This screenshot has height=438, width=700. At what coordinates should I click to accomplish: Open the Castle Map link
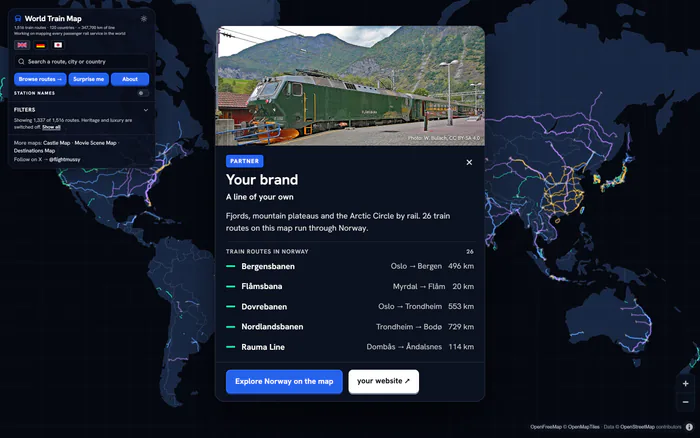[57, 143]
